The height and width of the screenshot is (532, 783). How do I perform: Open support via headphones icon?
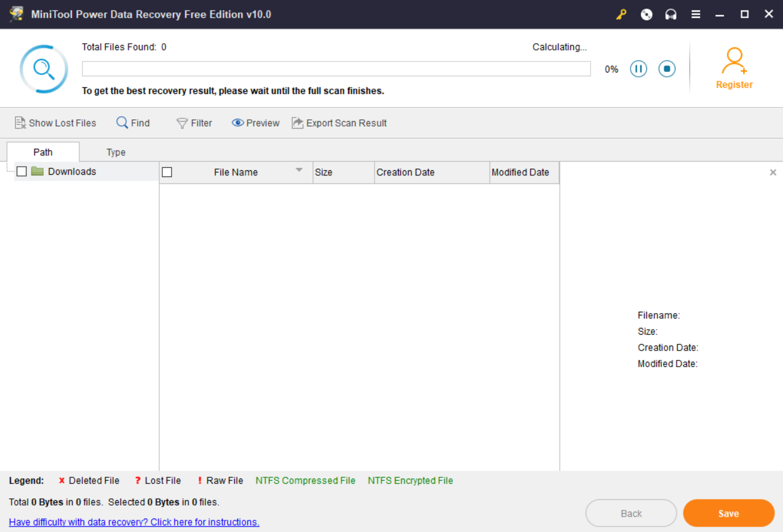(x=671, y=14)
